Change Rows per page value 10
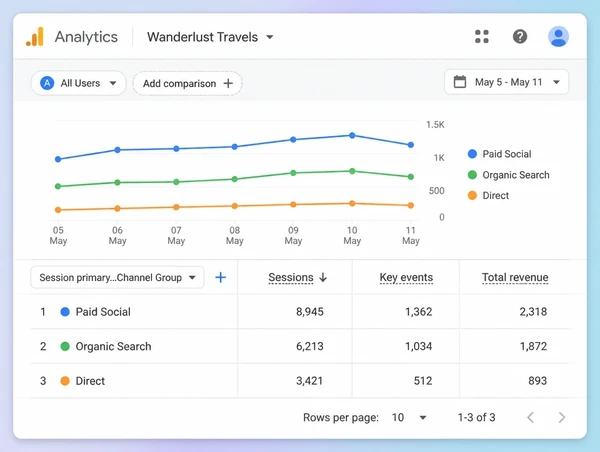Image resolution: width=600 pixels, height=452 pixels. [409, 417]
